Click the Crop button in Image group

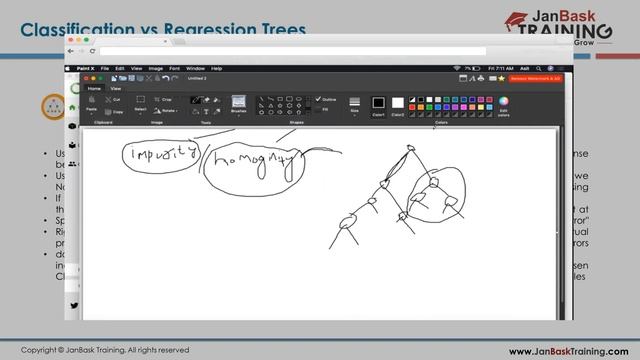pyautogui.click(x=163, y=100)
